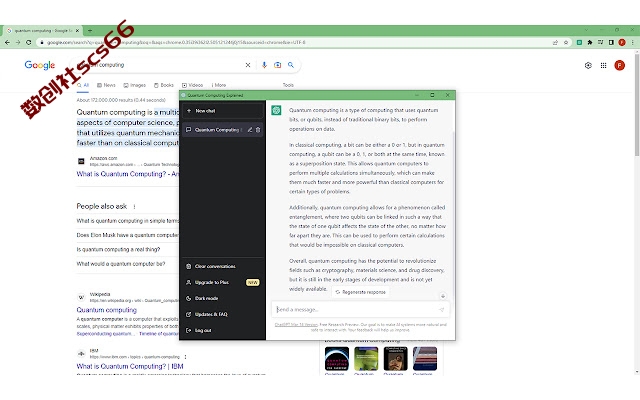Open Updates & FAQ
The width and height of the screenshot is (640, 400).
[x=223, y=314]
